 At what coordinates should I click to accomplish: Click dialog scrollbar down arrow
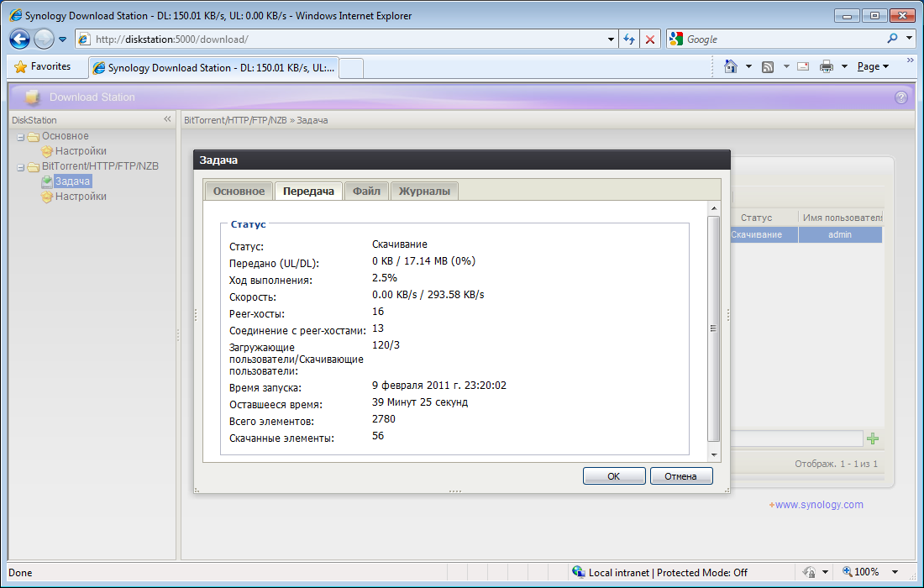click(714, 454)
